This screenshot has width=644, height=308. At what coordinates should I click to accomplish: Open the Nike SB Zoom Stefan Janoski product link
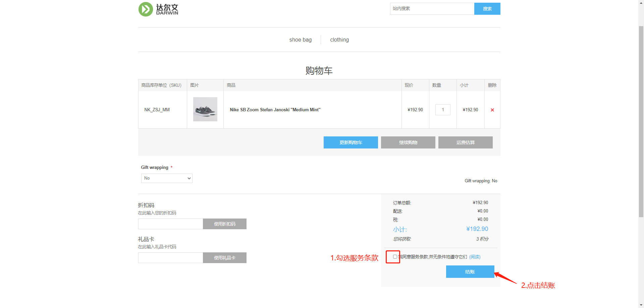[275, 110]
